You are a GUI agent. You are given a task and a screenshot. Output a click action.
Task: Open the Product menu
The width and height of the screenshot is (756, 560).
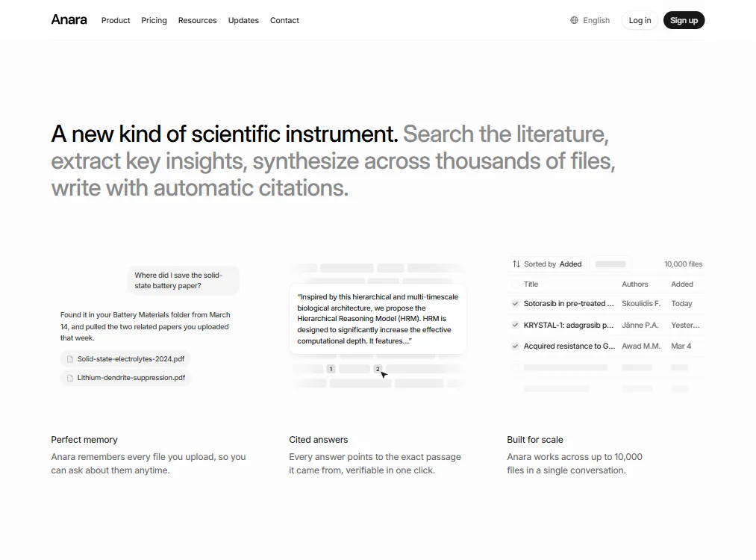pos(116,20)
